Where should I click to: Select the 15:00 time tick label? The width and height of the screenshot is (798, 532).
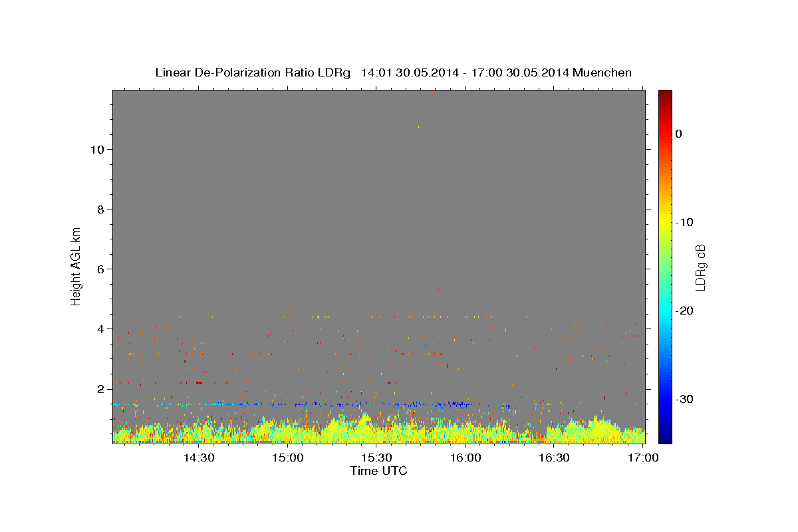pos(288,458)
